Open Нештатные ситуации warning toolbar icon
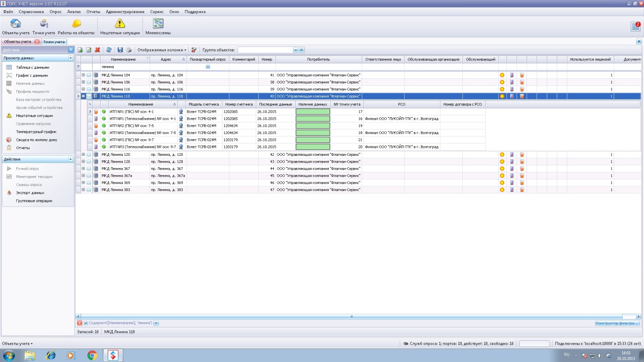Image resolution: width=644 pixels, height=362 pixels. pos(120,26)
